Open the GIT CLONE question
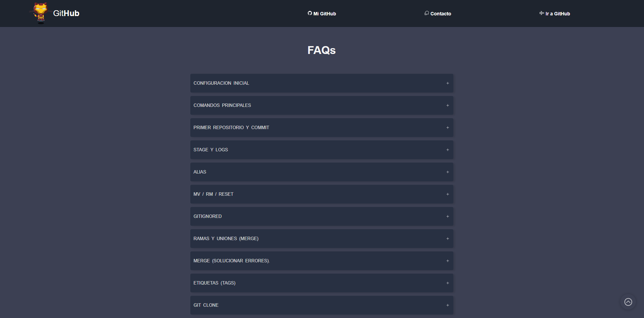The width and height of the screenshot is (644, 318). (x=322, y=305)
